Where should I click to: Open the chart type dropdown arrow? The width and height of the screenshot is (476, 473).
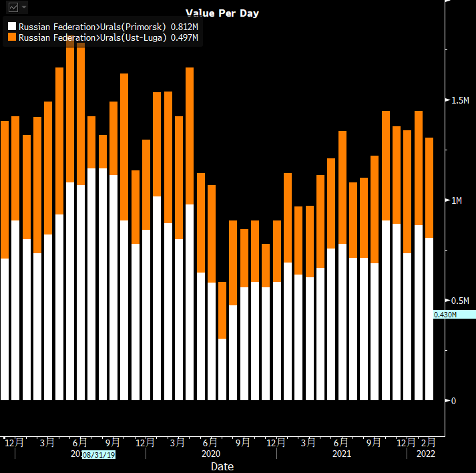[24, 7]
